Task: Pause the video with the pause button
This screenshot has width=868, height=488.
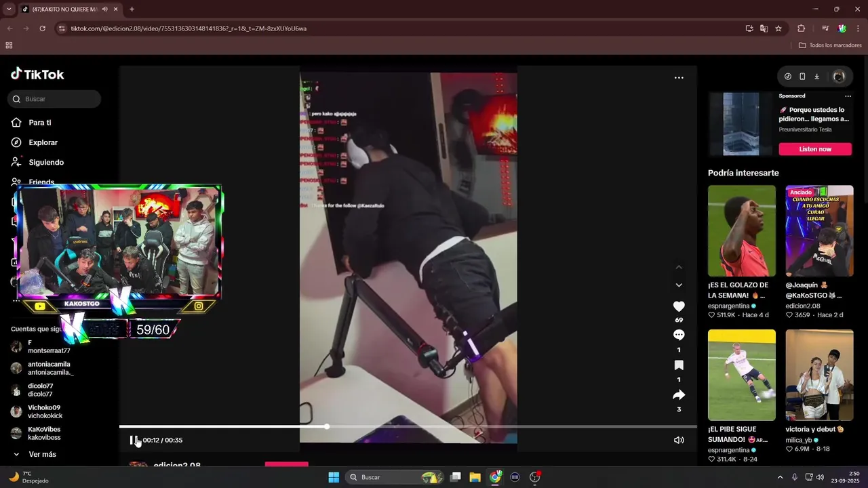Action: point(134,440)
